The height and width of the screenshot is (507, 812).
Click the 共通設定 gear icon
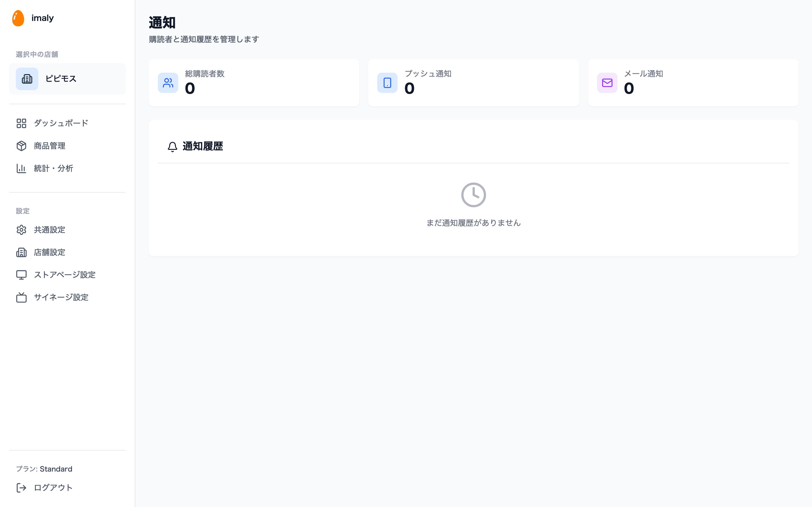21,230
